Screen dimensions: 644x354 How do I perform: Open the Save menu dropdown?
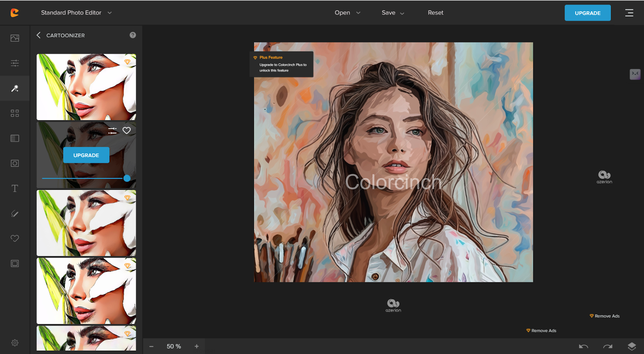pos(393,13)
